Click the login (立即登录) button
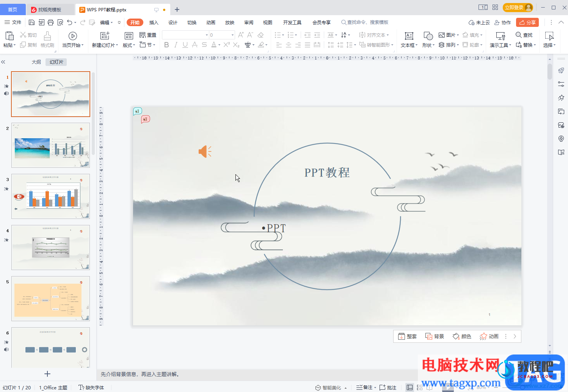Screen dimensions: 568x392 pos(518,7)
